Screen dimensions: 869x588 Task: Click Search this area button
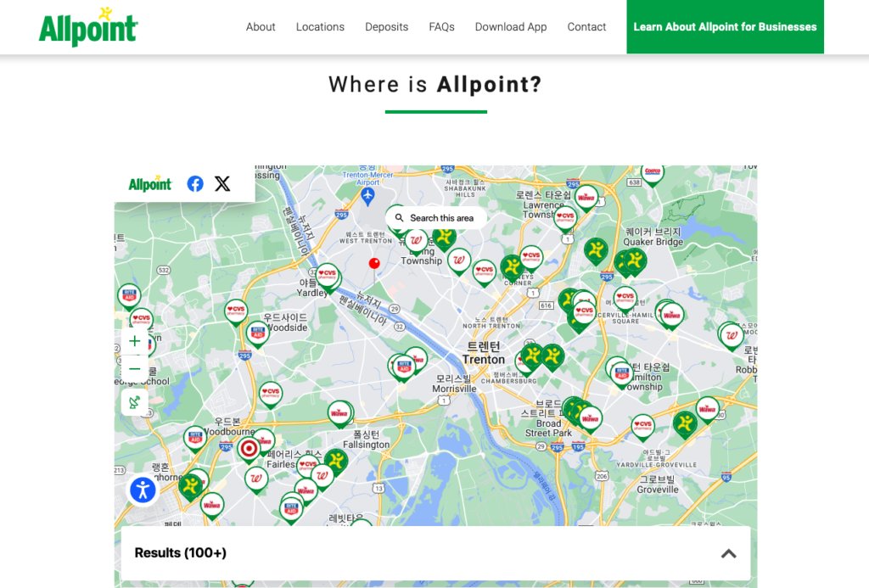[x=435, y=218]
